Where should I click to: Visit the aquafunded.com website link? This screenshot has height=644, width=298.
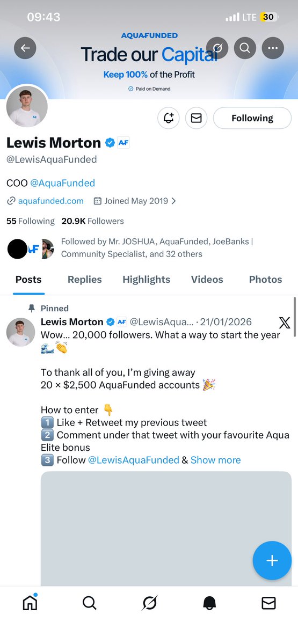point(50,201)
